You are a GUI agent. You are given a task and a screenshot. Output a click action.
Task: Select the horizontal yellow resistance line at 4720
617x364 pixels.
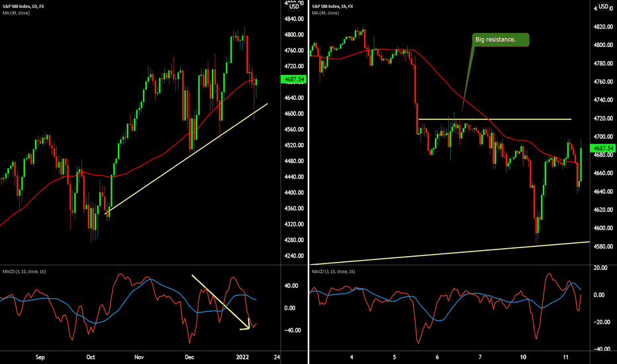pyautogui.click(x=495, y=119)
